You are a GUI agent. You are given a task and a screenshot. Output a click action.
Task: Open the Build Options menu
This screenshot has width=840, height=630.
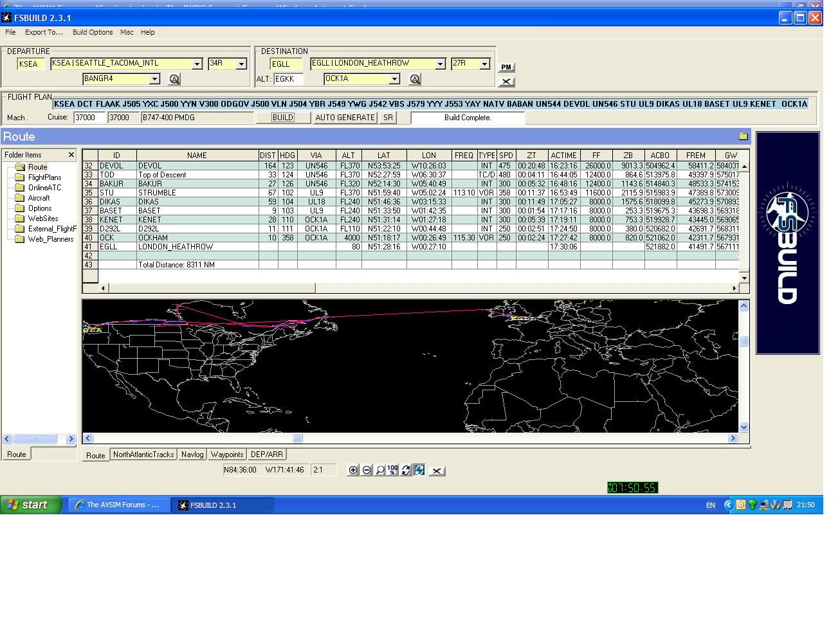tap(93, 32)
